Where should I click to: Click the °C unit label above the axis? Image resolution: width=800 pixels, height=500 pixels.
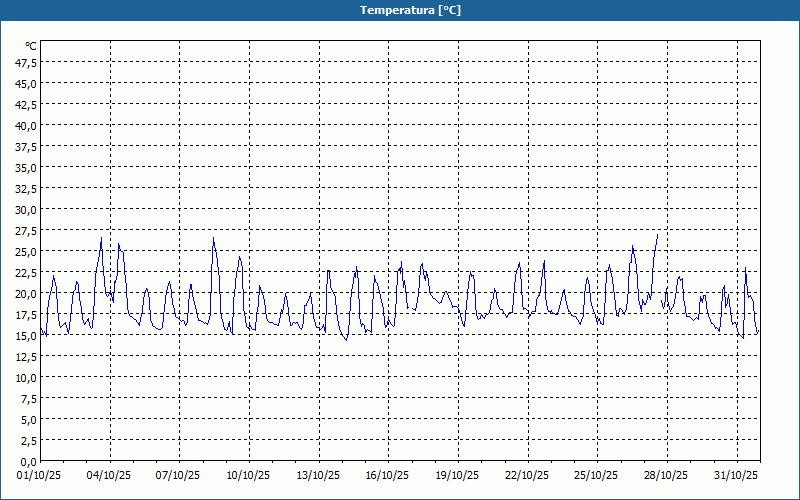pyautogui.click(x=31, y=46)
